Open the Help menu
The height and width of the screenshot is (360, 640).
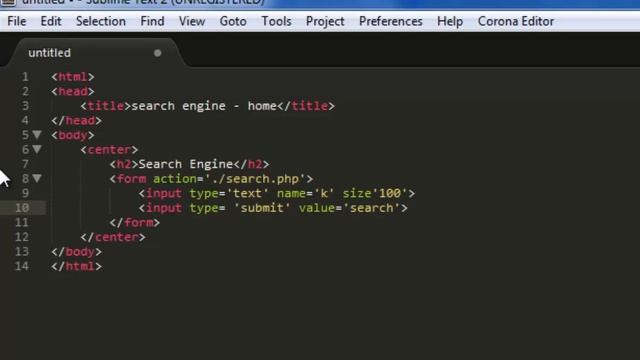(x=450, y=21)
